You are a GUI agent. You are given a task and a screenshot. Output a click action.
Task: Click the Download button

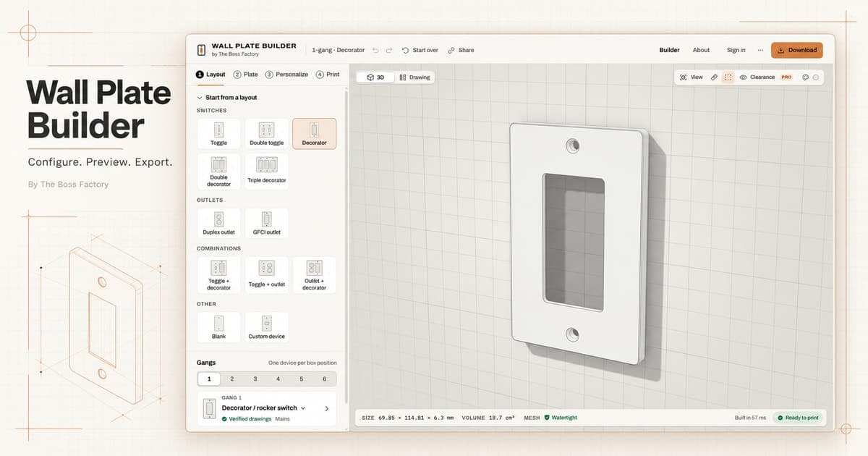coord(796,50)
